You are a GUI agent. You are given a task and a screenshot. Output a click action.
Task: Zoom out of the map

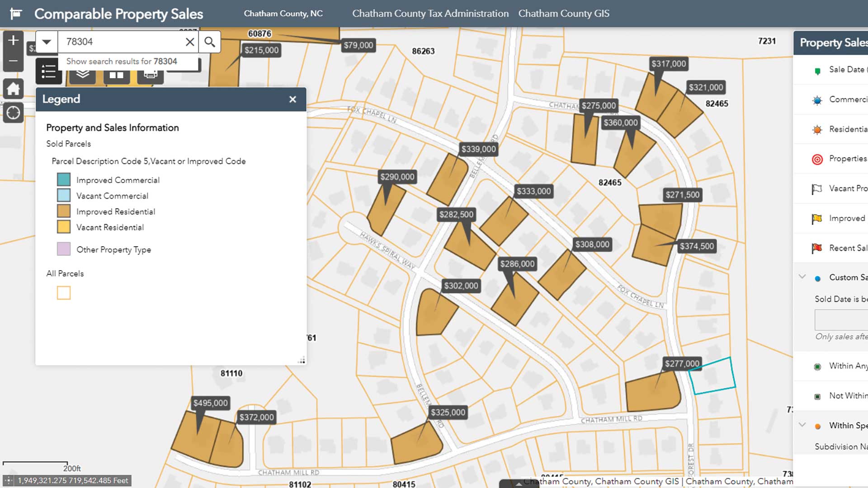13,61
